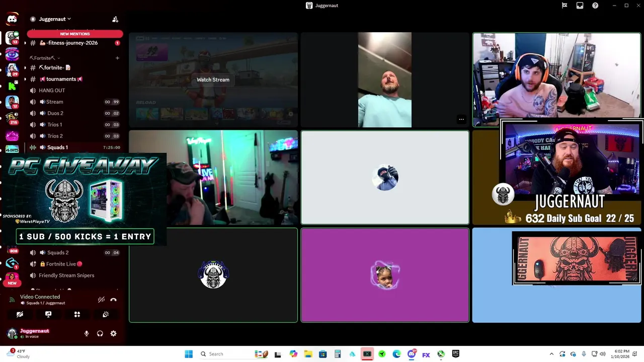The width and height of the screenshot is (644, 362).
Task: Deafen with the headphones icon
Action: click(100, 333)
